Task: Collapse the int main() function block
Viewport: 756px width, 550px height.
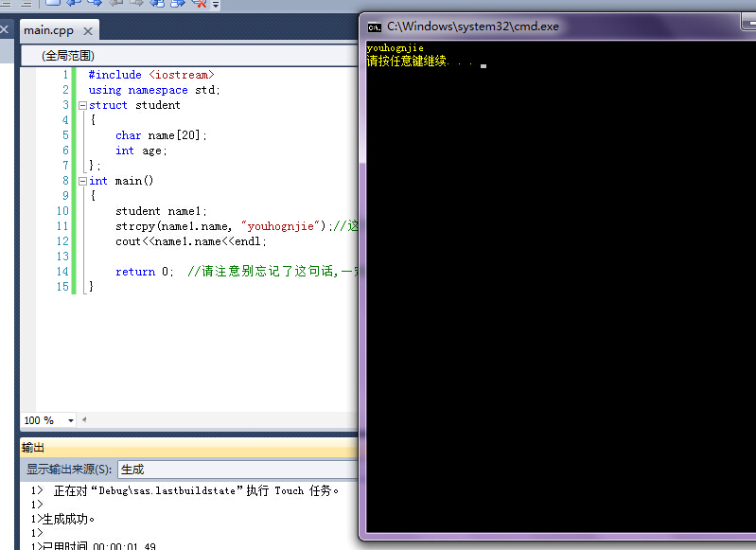Action: pos(82,181)
